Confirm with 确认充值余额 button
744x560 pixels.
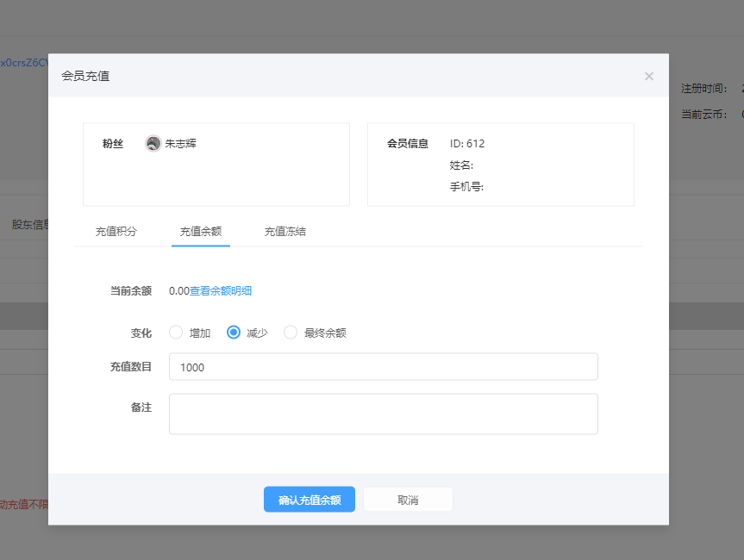(x=309, y=500)
